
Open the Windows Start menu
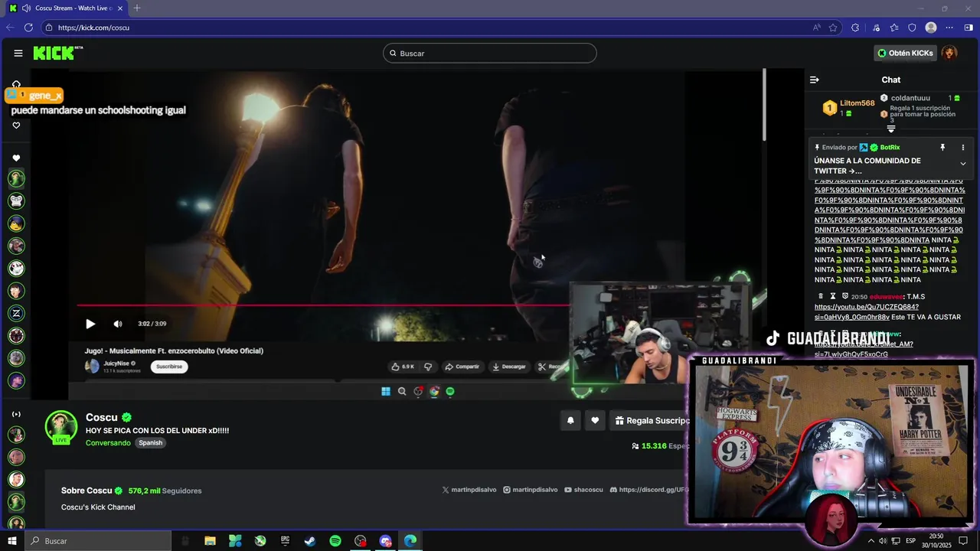(x=12, y=541)
